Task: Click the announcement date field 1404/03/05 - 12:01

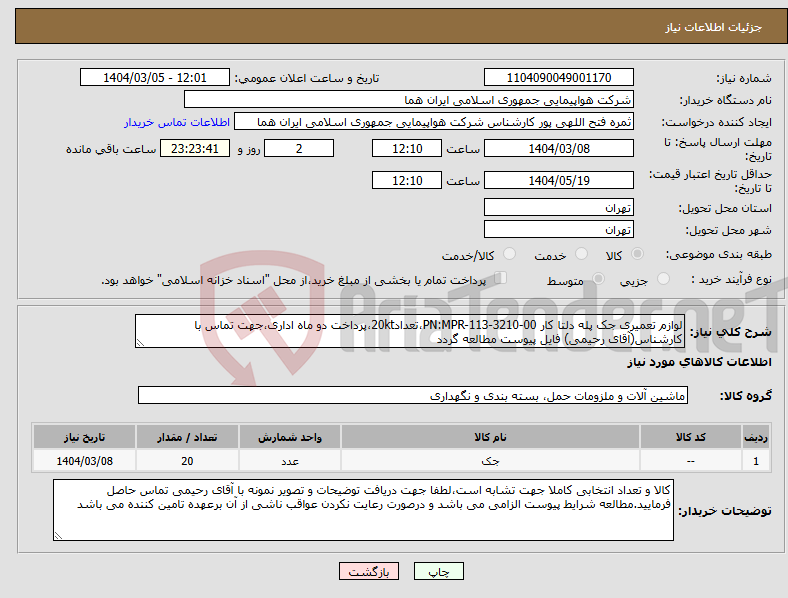Action: click(x=155, y=77)
